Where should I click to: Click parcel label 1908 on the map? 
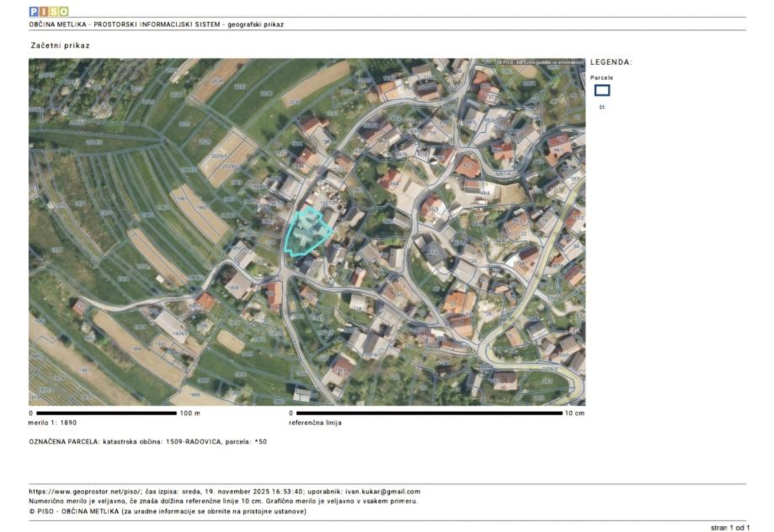(x=232, y=287)
